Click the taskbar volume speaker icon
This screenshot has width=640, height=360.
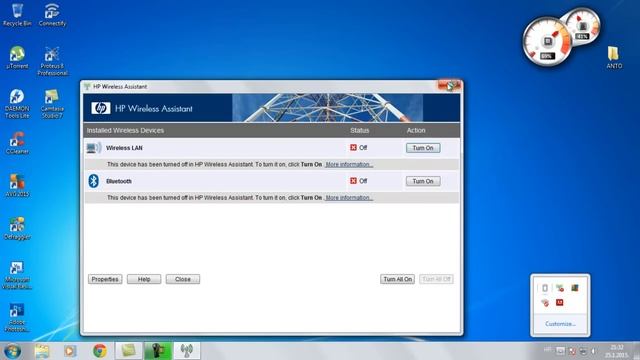click(594, 351)
